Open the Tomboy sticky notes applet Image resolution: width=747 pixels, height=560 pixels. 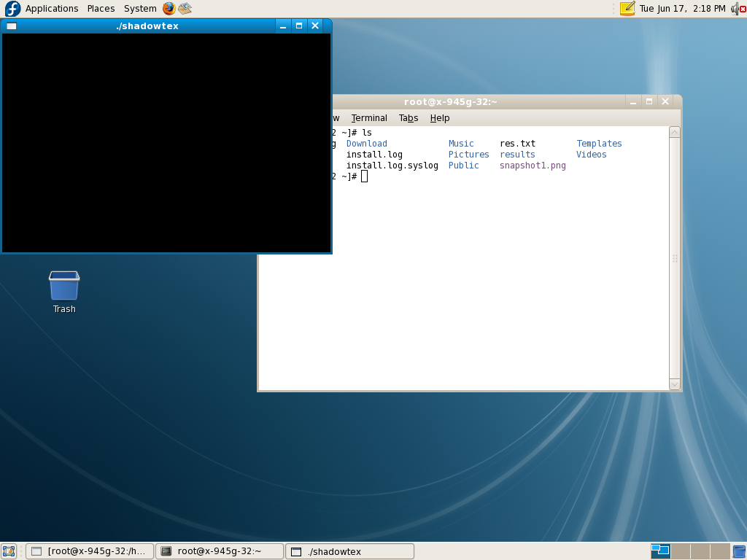click(x=627, y=9)
